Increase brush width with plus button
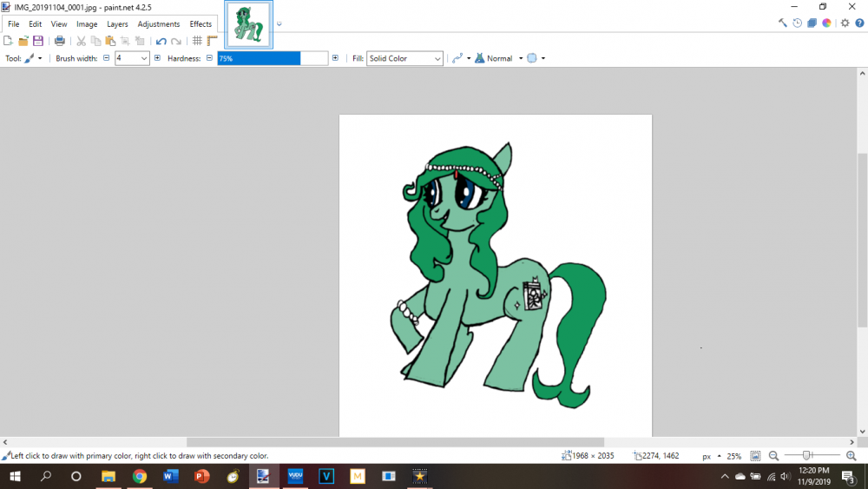868x489 pixels. (157, 57)
